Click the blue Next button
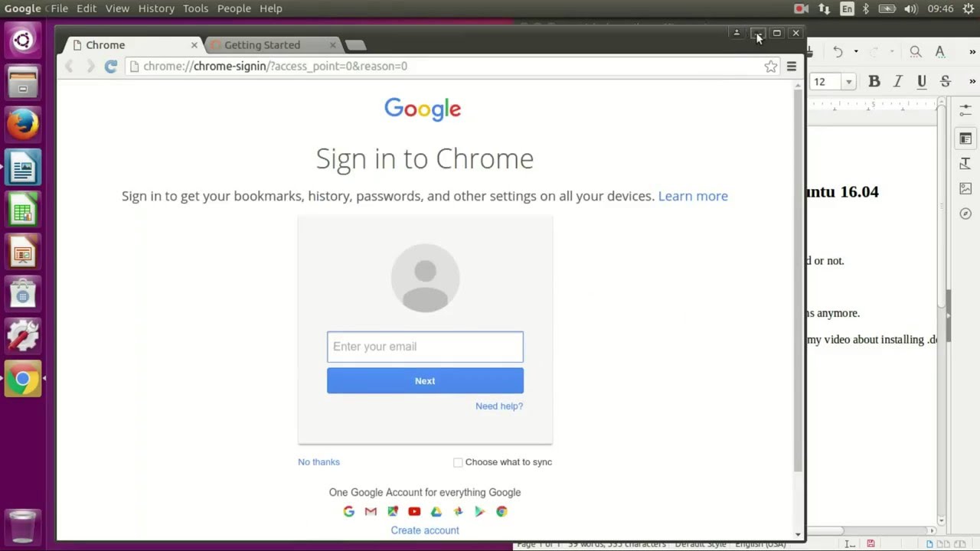This screenshot has height=551, width=980. pos(425,381)
